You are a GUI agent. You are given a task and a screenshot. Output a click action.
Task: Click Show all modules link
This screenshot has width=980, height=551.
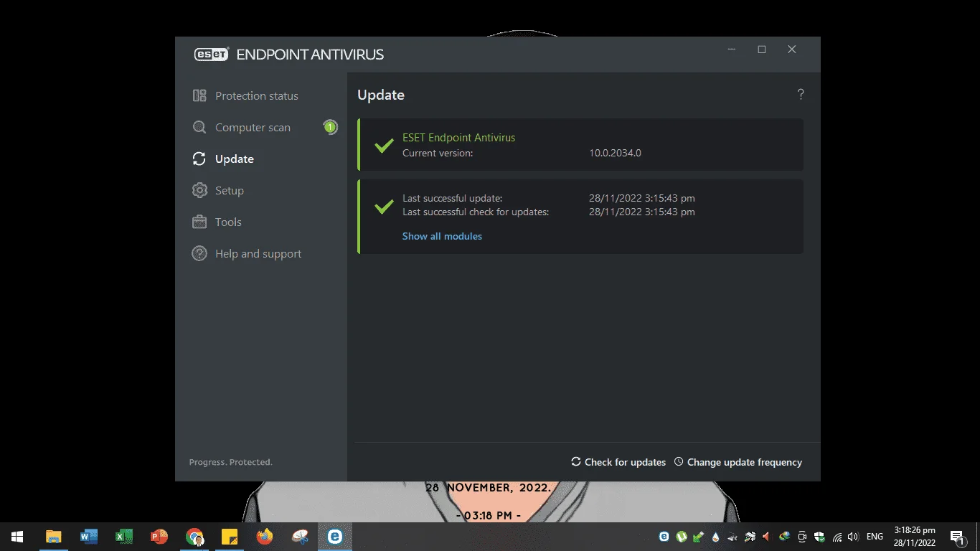442,237
